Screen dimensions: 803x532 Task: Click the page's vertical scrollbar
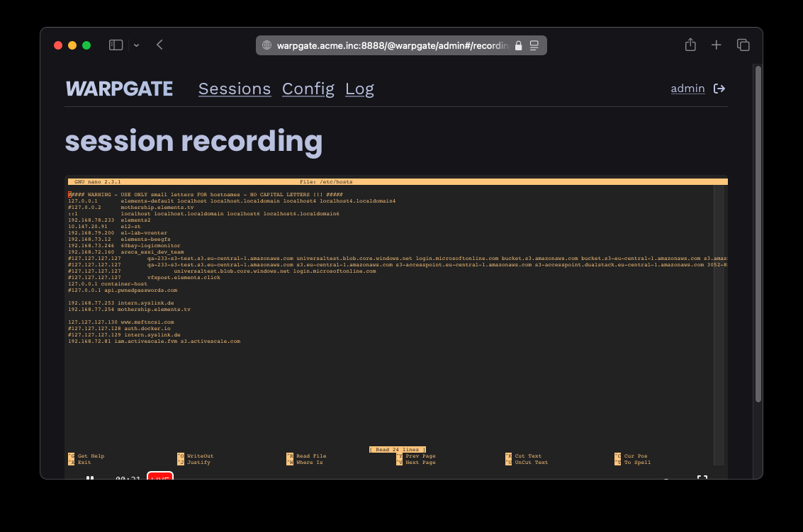[758, 234]
